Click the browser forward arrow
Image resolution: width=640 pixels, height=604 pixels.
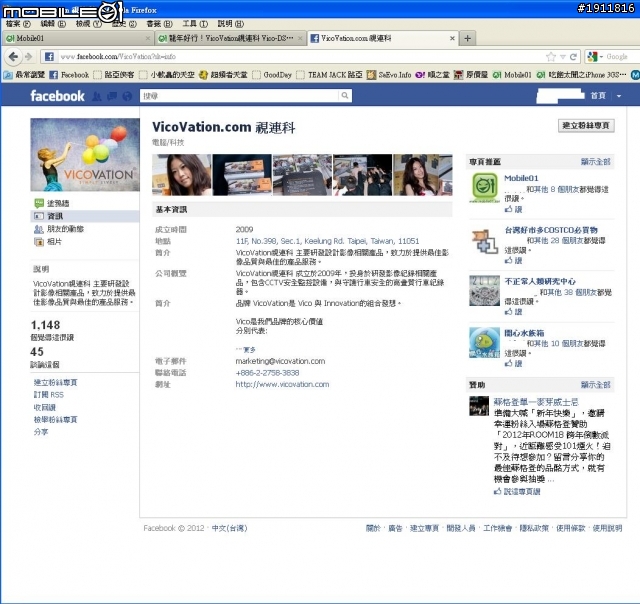coord(28,56)
